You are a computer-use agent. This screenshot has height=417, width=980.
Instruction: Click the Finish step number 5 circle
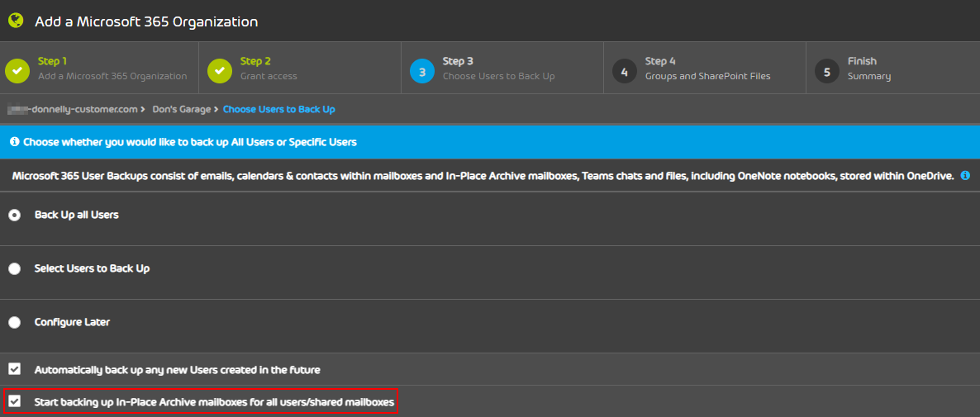(827, 71)
